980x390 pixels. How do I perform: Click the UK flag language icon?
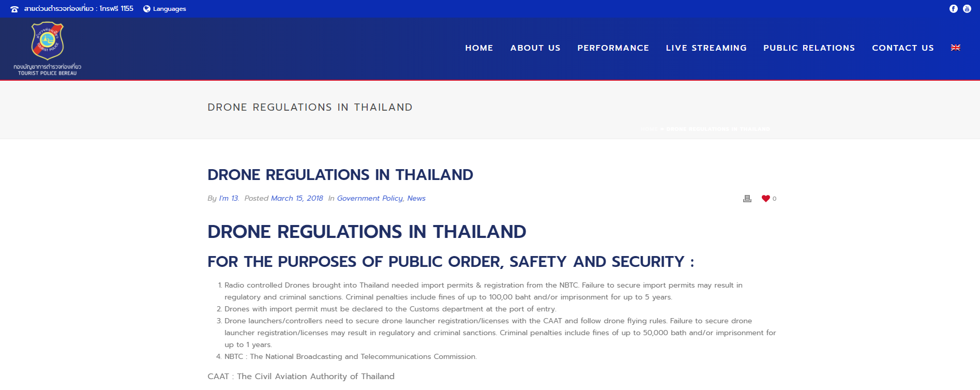[x=956, y=48]
